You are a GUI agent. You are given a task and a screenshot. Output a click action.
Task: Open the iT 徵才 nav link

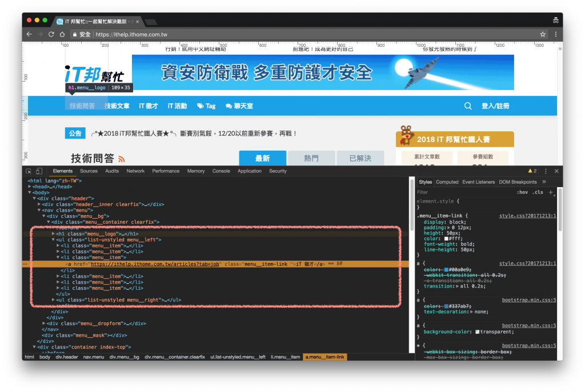(149, 106)
